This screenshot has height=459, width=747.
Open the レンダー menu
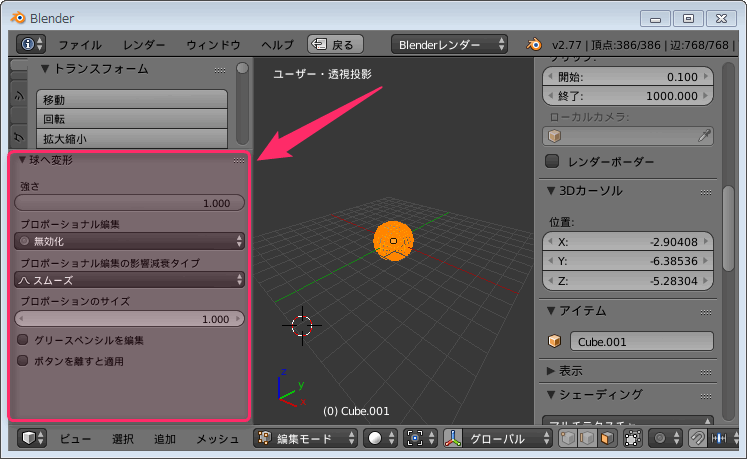point(144,45)
